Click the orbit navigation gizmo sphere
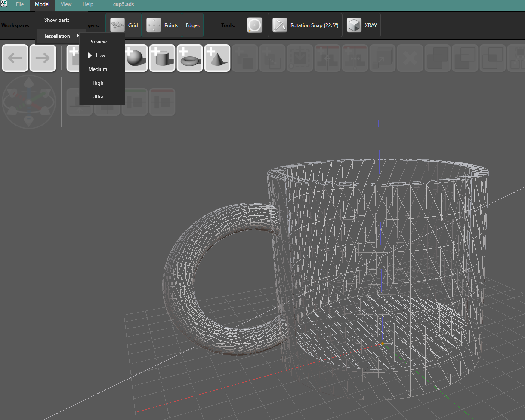The height and width of the screenshot is (420, 525). [x=29, y=102]
